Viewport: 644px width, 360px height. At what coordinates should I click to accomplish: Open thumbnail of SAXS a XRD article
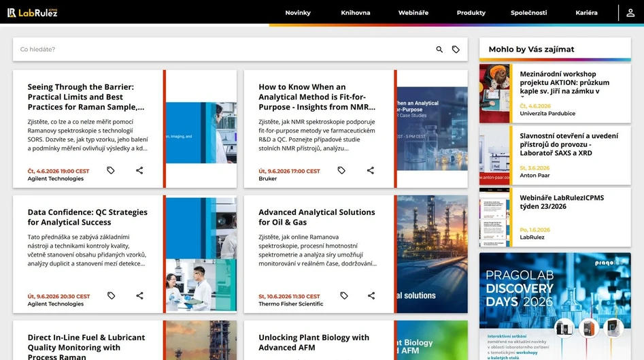494,155
